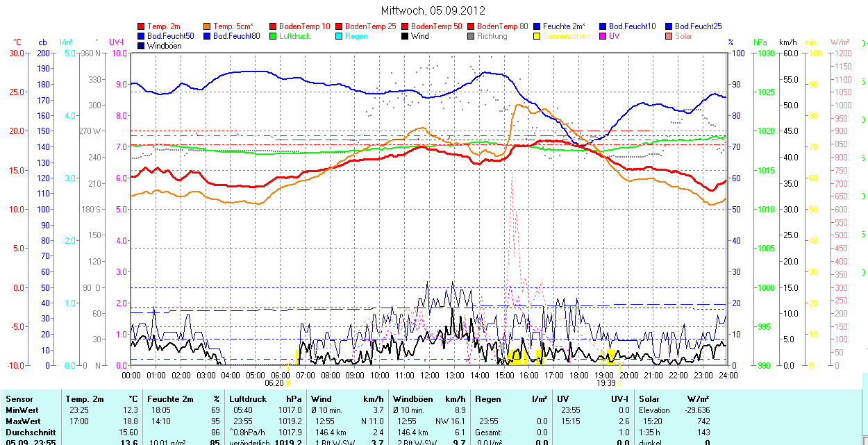The image size is (868, 445).
Task: Click the orange Temp. 5cm legend square
Action: [x=208, y=26]
